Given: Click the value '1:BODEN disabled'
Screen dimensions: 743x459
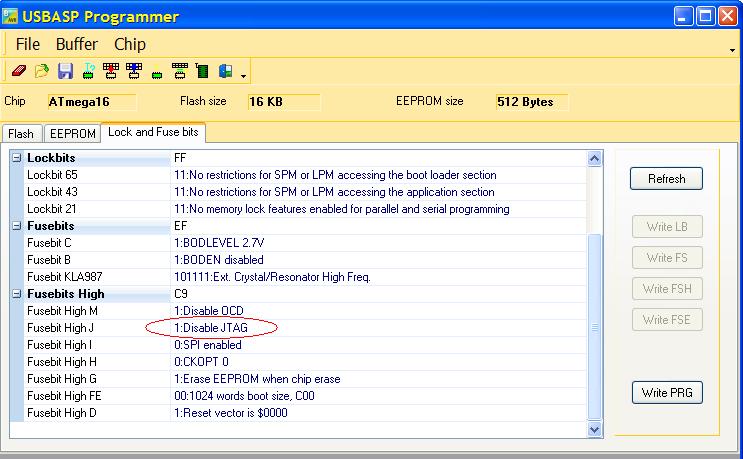Looking at the screenshot, I should [218, 260].
